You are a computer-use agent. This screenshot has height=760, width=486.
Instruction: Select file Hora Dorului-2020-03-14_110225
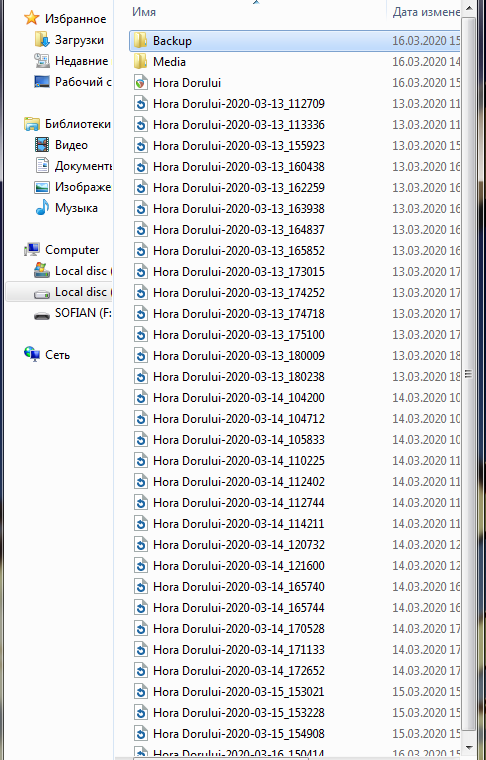coord(239,461)
